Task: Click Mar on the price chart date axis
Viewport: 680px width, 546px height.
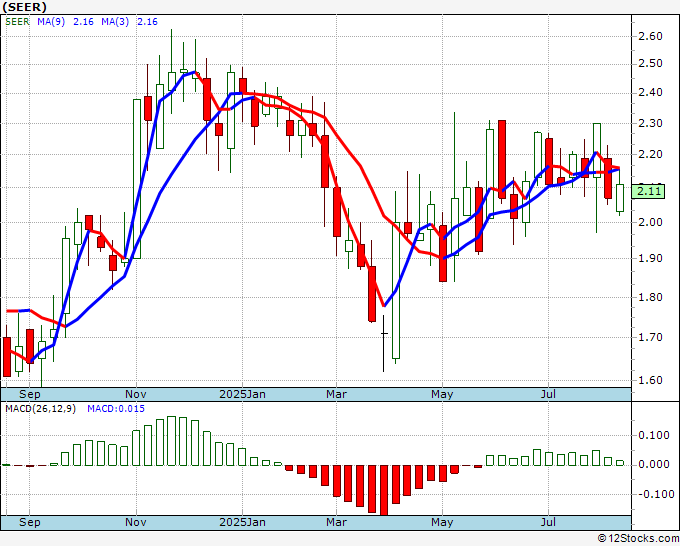Action: click(337, 394)
